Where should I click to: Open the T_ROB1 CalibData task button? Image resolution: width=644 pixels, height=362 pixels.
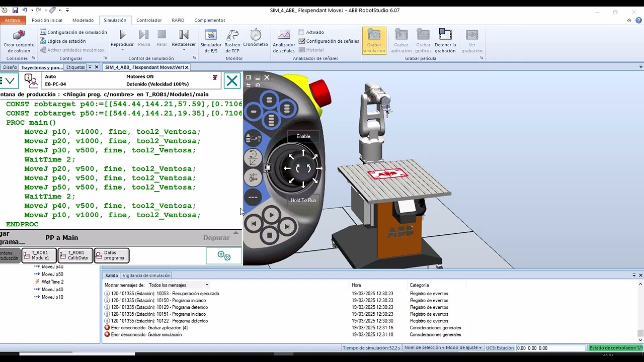pyautogui.click(x=75, y=255)
